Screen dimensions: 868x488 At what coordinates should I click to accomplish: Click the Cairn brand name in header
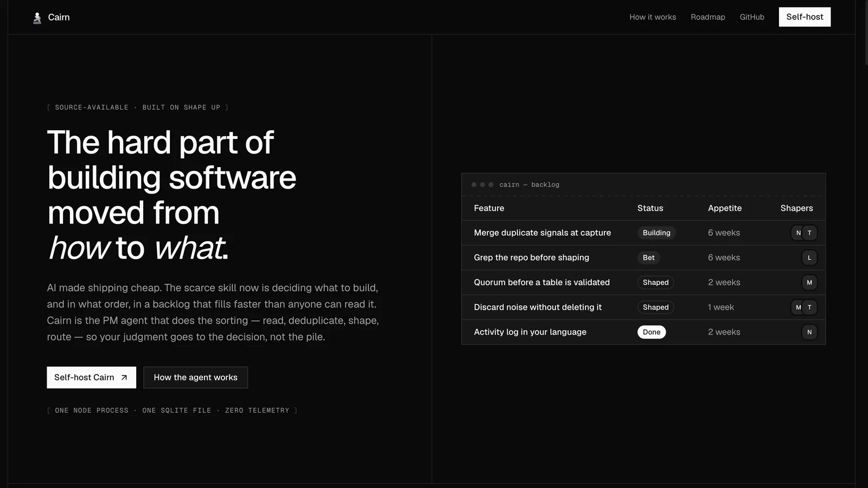[x=59, y=17]
